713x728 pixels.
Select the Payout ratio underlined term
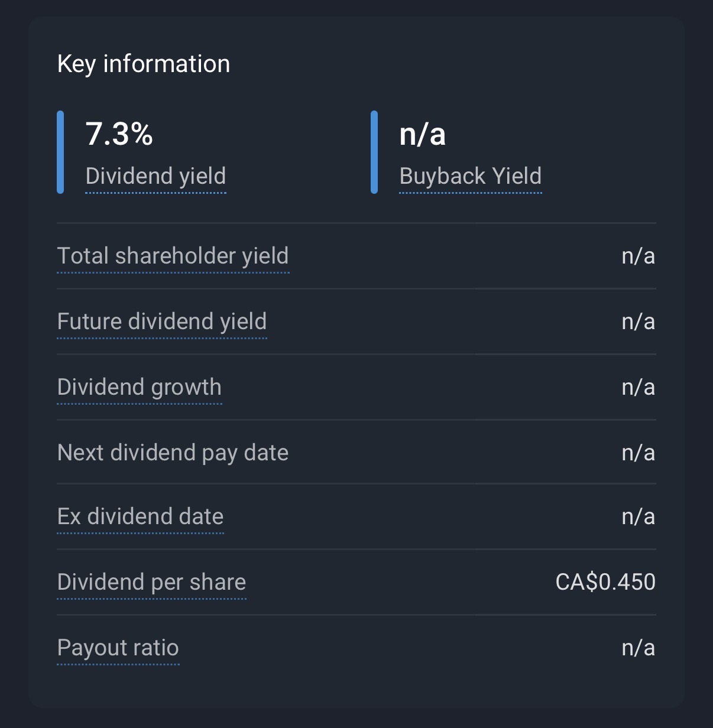click(118, 648)
